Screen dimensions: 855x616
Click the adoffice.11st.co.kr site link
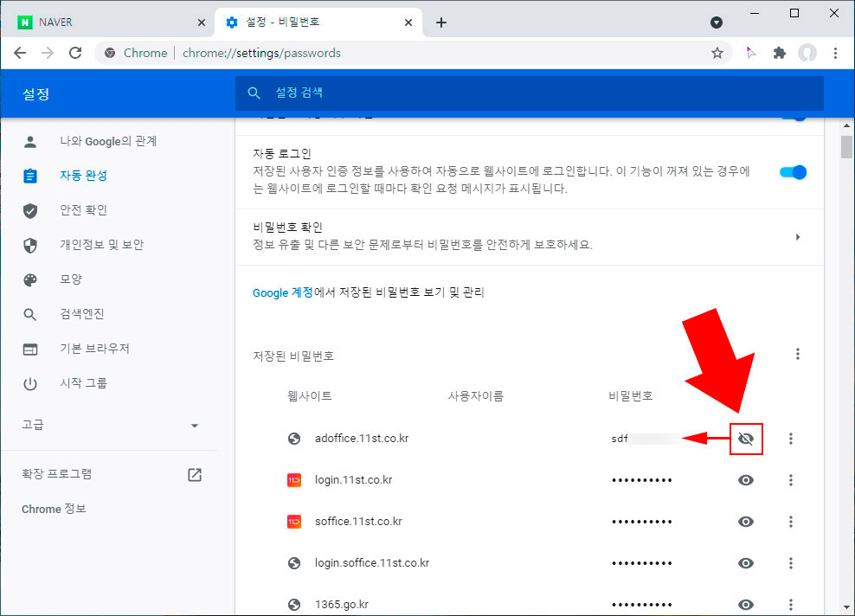click(x=362, y=439)
